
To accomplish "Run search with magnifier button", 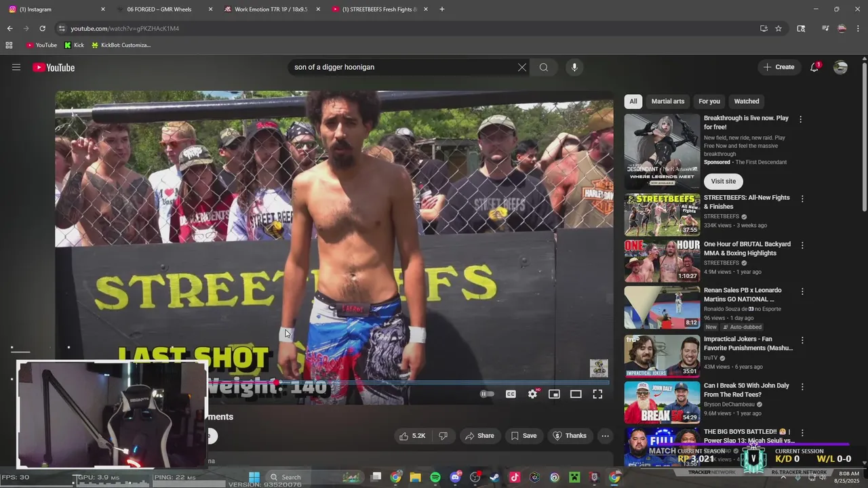I will pyautogui.click(x=544, y=67).
